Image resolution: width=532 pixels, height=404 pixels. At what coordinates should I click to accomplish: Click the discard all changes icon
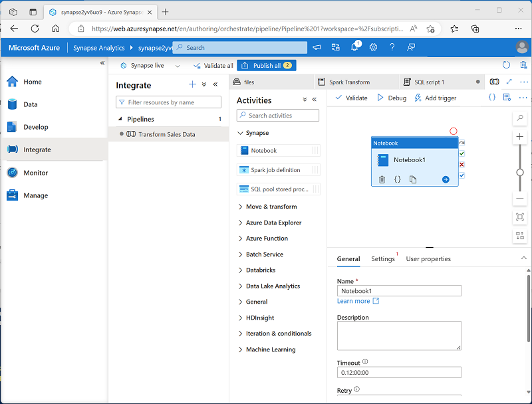pos(523,65)
